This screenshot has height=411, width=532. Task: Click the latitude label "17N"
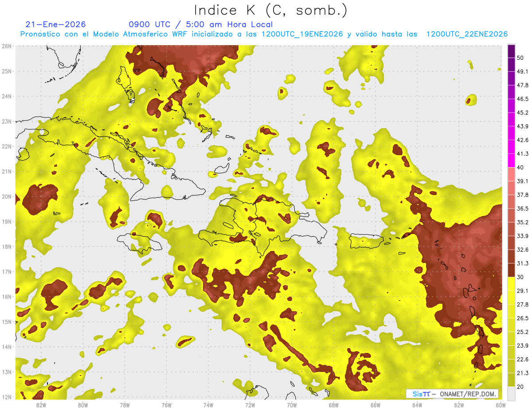point(7,272)
